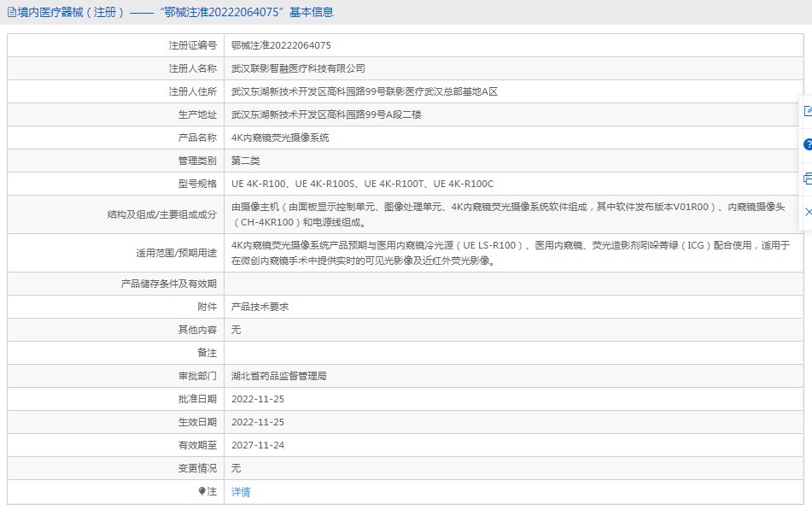Click the 管理类别 label
The height and width of the screenshot is (510, 812).
click(x=197, y=161)
